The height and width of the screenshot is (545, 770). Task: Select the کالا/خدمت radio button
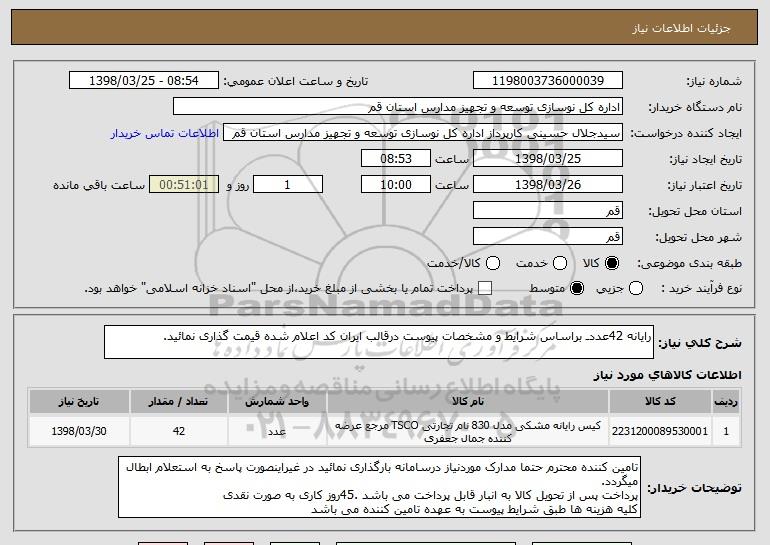[493, 263]
